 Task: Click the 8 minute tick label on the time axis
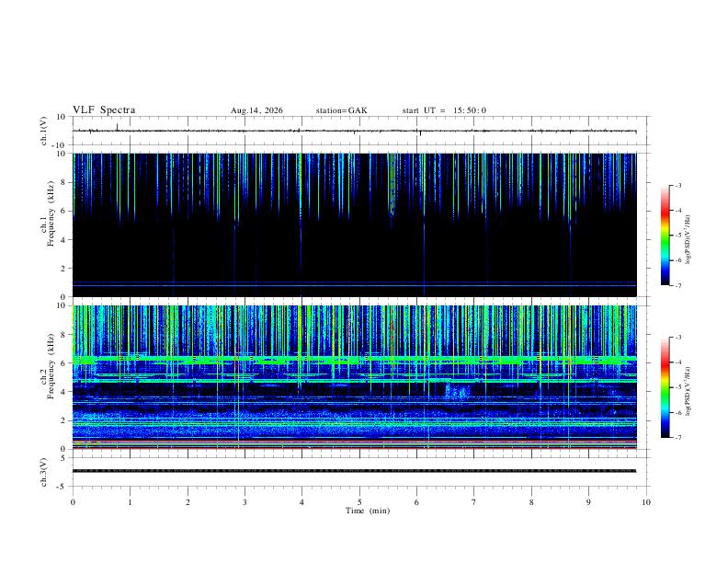pyautogui.click(x=531, y=502)
